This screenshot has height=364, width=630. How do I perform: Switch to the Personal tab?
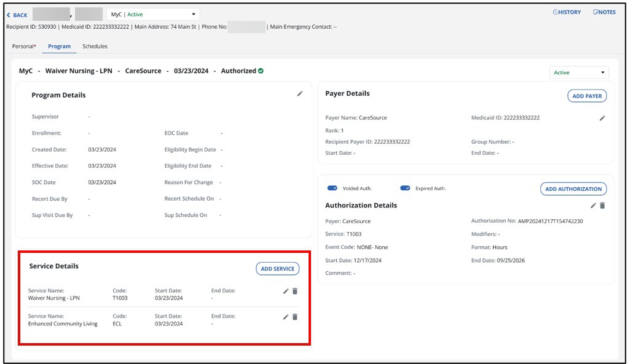pos(24,47)
